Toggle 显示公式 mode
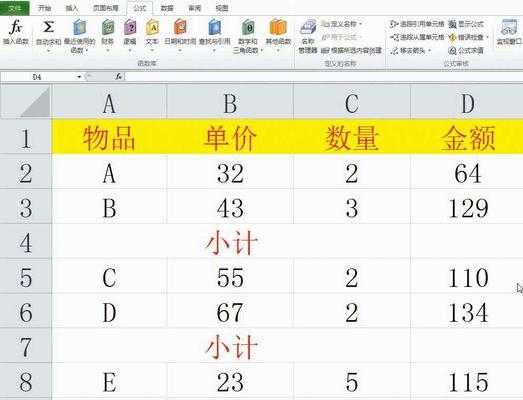Viewport: 523px width, 400px height. pos(466,24)
